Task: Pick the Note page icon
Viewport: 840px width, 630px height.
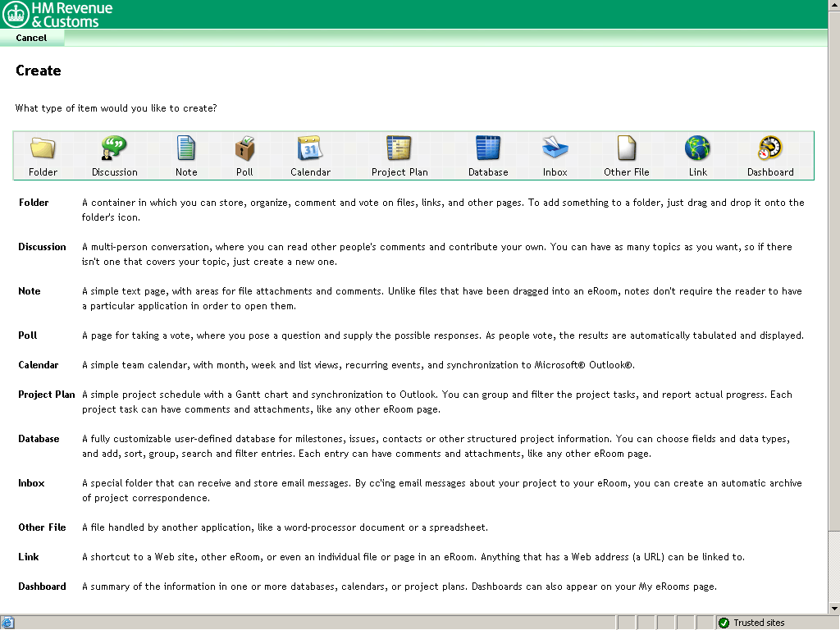Action: coord(186,148)
